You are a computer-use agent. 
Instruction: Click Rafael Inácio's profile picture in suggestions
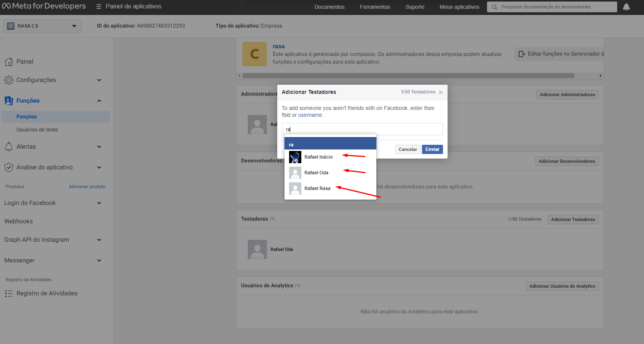295,157
